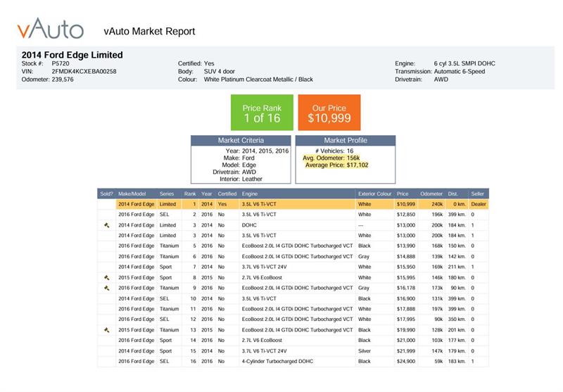Click the 'vAuto Market Report' heading
Viewport: 563px width, 392px height.
tap(149, 31)
